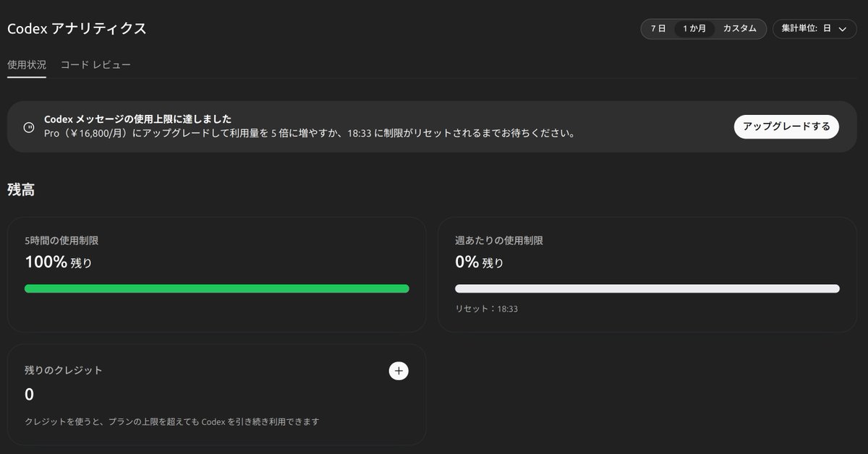Click the Codex メッセージの使用上限に達しました headline
The width and height of the screenshot is (868, 454).
138,119
